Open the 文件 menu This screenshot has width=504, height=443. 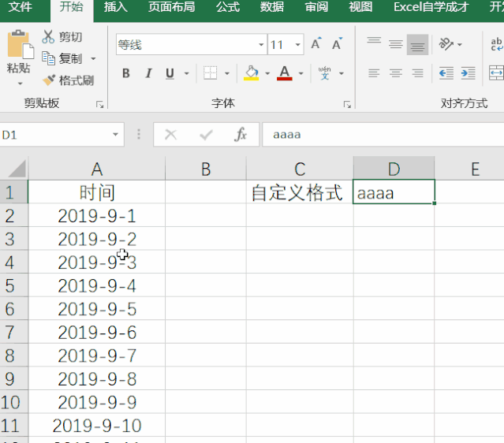20,7
